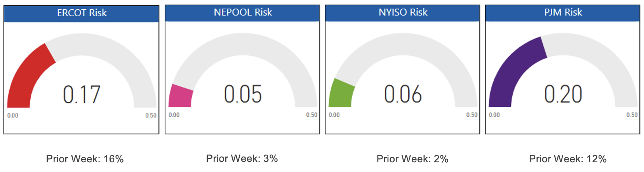This screenshot has width=644, height=172.
Task: Select the NEPOOL Risk title bar
Action: pos(243,12)
